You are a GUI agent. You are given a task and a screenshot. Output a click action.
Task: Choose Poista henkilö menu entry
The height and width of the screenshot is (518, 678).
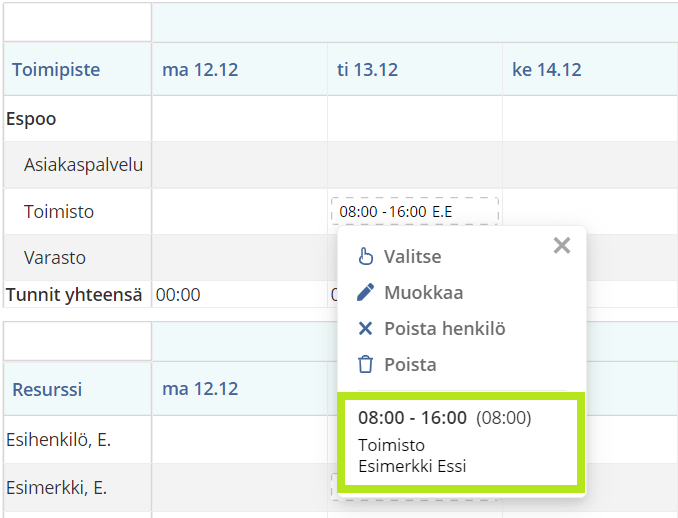(x=437, y=329)
